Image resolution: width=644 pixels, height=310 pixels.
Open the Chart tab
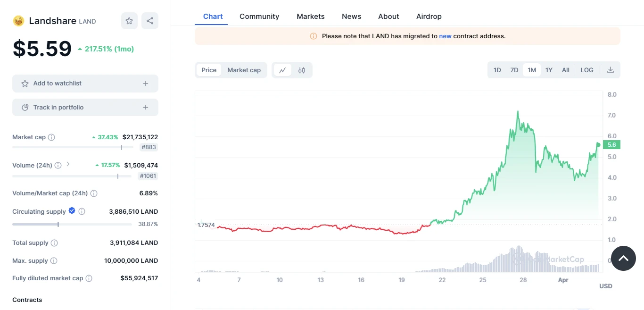tap(213, 17)
